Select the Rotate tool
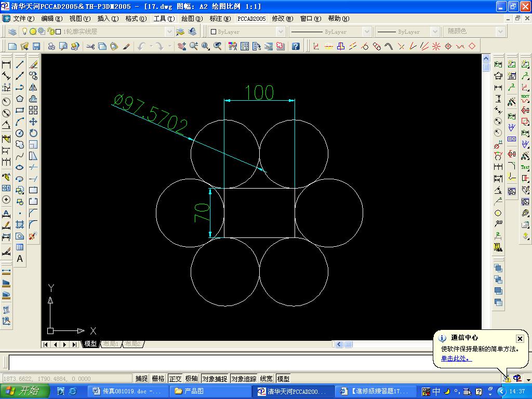This screenshot has height=399, width=532. click(33, 133)
